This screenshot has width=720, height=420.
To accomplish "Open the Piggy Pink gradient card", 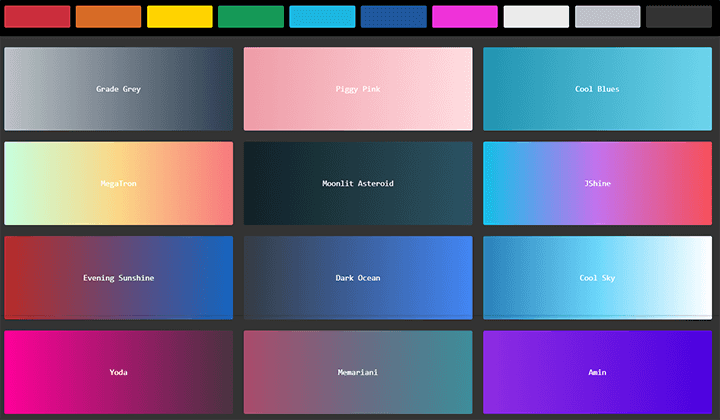I will click(x=358, y=89).
